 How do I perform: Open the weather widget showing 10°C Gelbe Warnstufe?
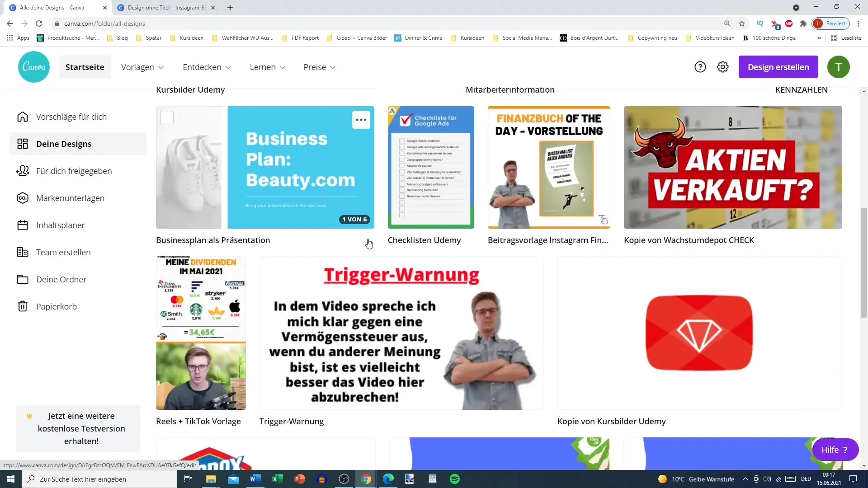click(696, 479)
